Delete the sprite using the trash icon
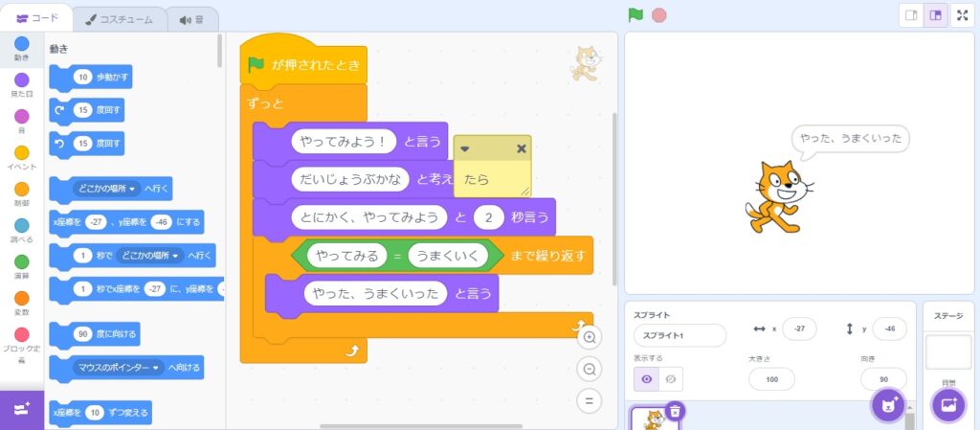 pyautogui.click(x=675, y=411)
